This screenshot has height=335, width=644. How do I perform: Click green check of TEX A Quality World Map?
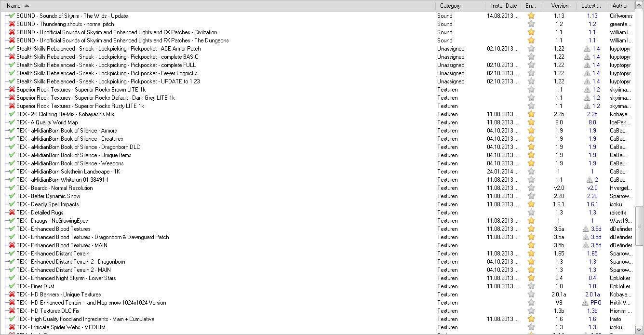[12, 122]
